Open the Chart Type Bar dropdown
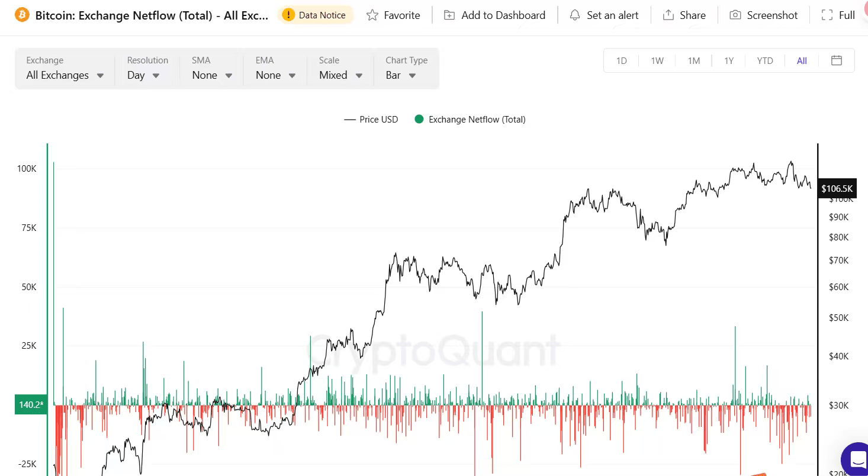Screen dimensions: 868x476 point(401,75)
